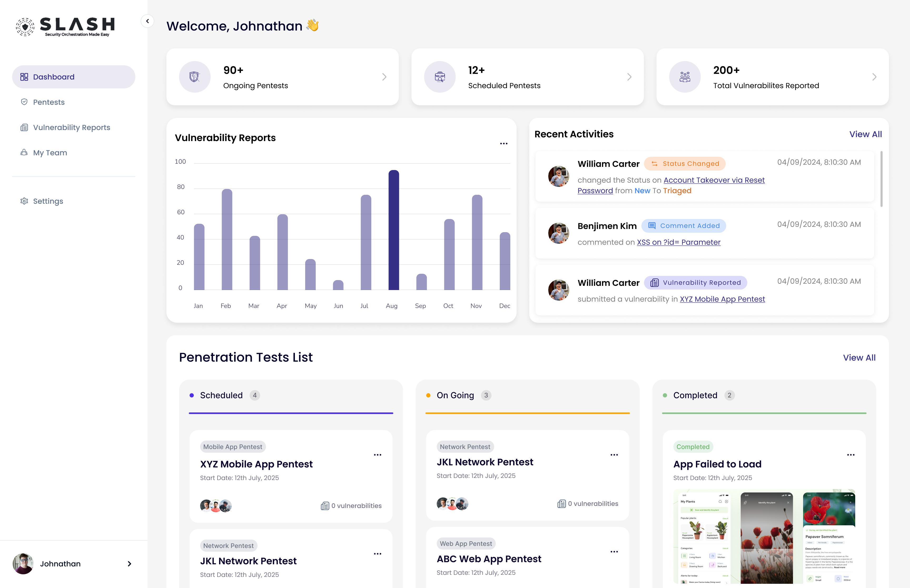Viewport: 910px width, 588px height.
Task: Click the Completed count badge 2
Action: (x=729, y=395)
